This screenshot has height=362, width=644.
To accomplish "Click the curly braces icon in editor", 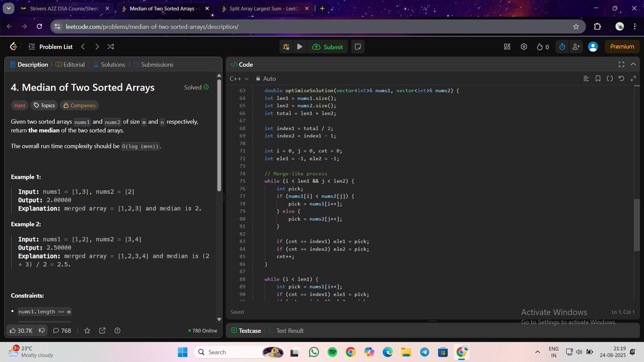I will point(610,79).
